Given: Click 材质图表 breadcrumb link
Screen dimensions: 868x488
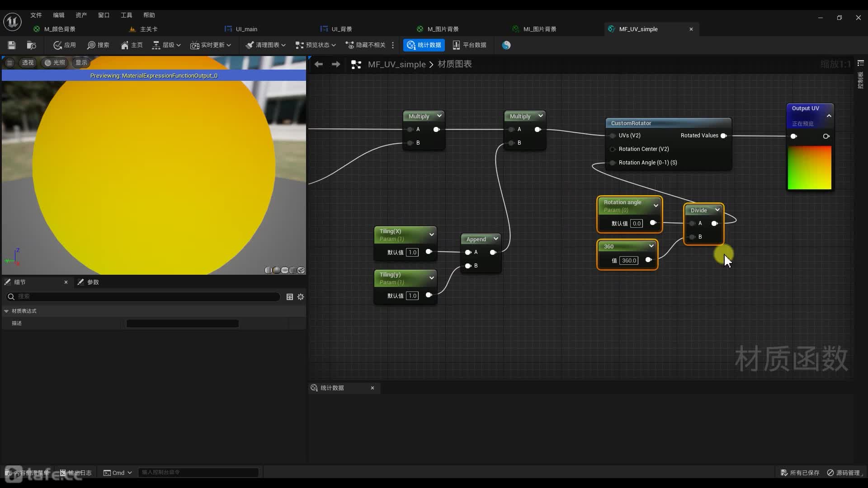Looking at the screenshot, I should [455, 64].
